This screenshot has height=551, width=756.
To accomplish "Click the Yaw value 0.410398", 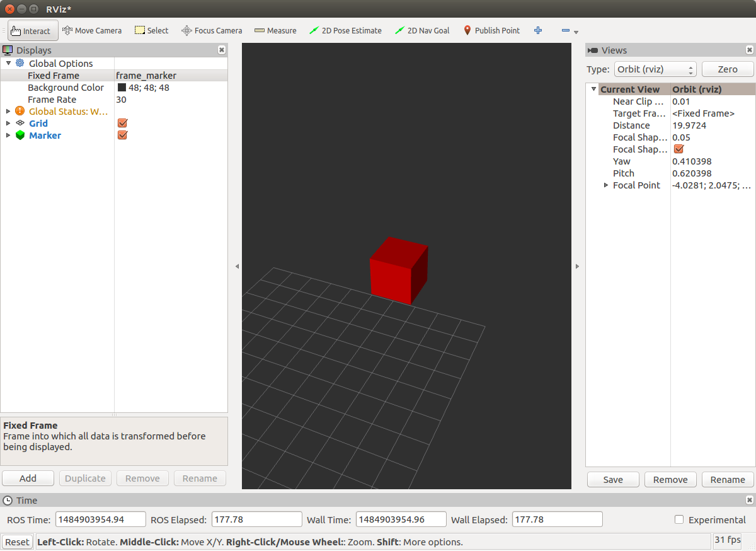I will click(692, 161).
